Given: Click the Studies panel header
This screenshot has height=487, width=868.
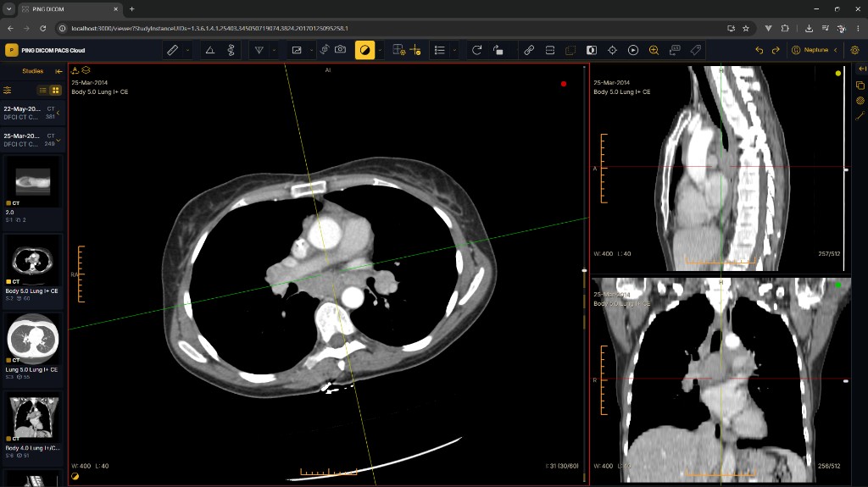Looking at the screenshot, I should click(33, 71).
